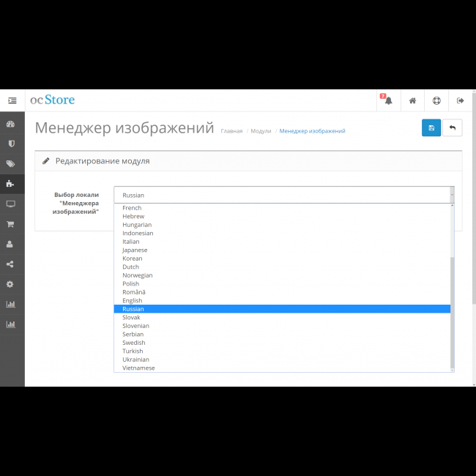The image size is (476, 476).
Task: Toggle the sidebar menu collapse icon
Action: 12,100
